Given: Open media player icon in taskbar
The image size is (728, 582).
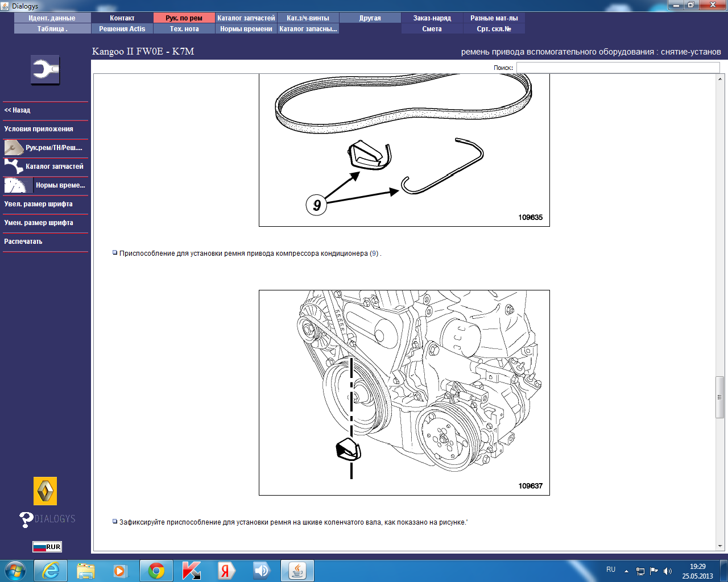Looking at the screenshot, I should click(121, 571).
